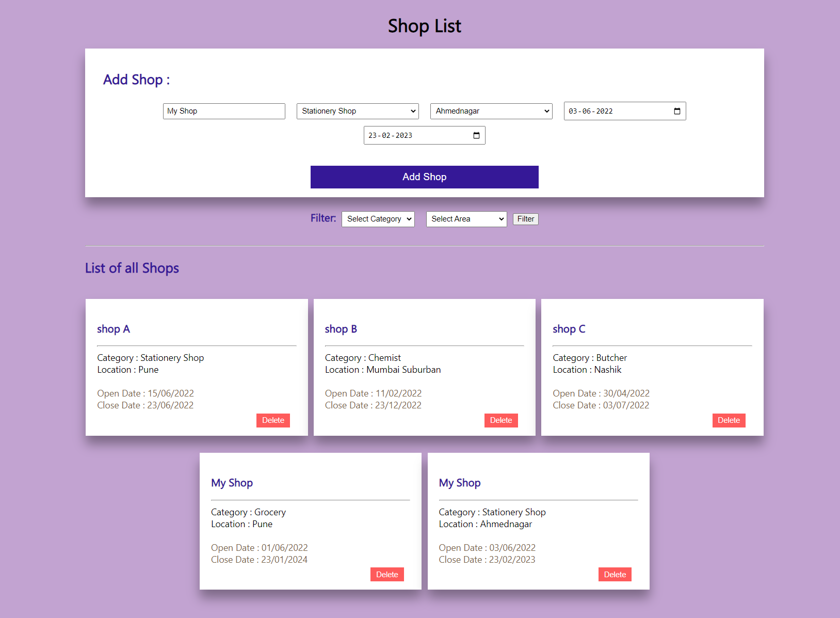Click the close date field 23-02-2023
Viewport: 840px width, 618px height.
pos(424,135)
